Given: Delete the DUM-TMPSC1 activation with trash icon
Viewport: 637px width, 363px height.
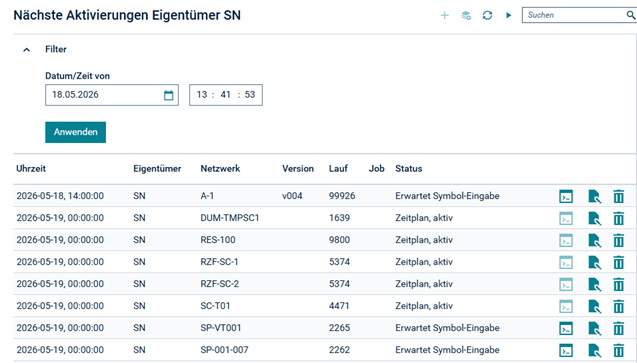Looking at the screenshot, I should [x=618, y=218].
